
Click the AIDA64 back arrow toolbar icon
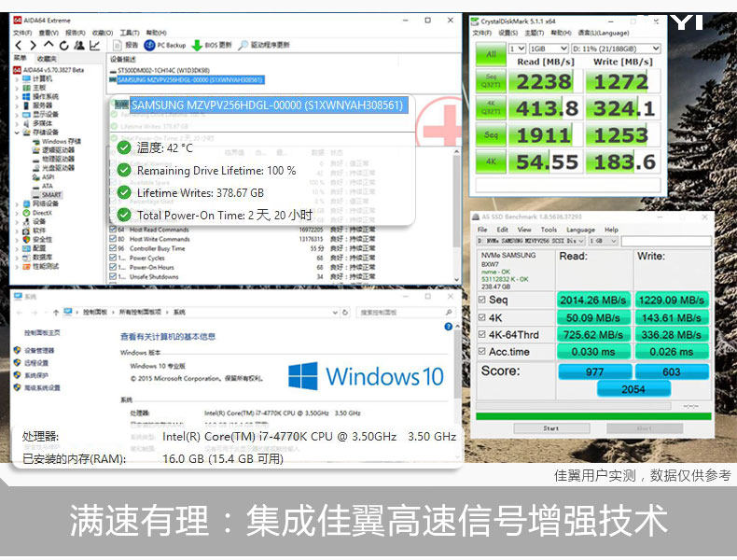(19, 45)
